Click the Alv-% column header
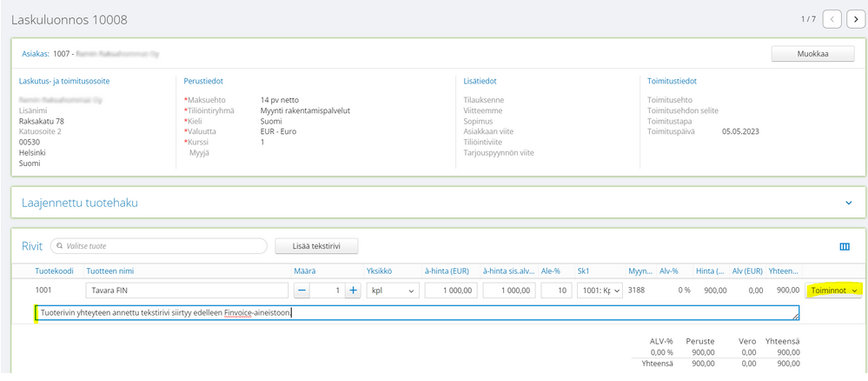Screen dimensions: 868x381 click(x=669, y=271)
